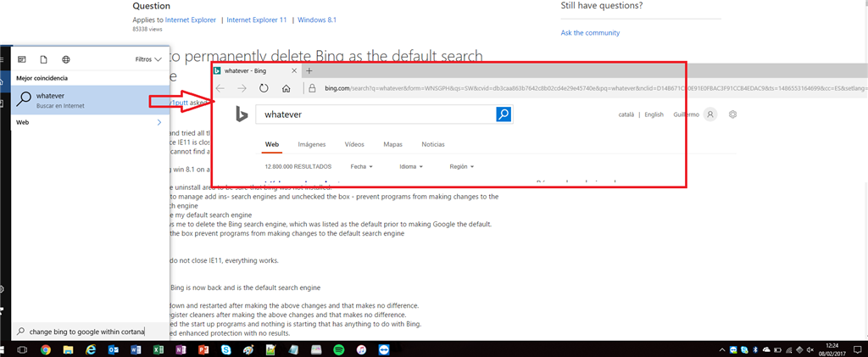The width and height of the screenshot is (868, 357).
Task: Open the Internet Explorer link under Question
Action: (191, 20)
